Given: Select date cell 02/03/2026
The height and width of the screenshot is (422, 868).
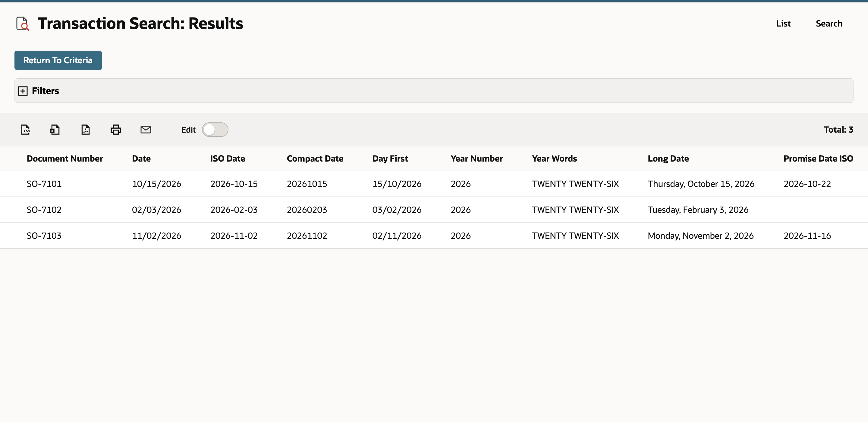Looking at the screenshot, I should point(156,210).
